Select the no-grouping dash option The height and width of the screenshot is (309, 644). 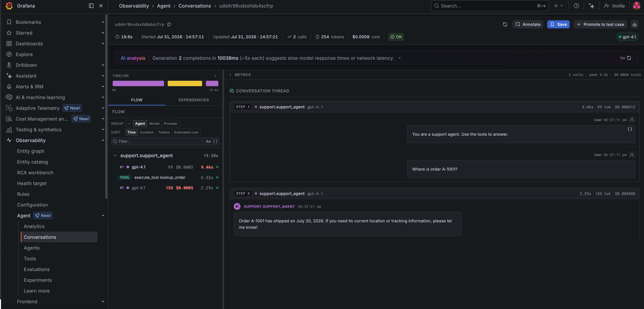[x=129, y=123]
